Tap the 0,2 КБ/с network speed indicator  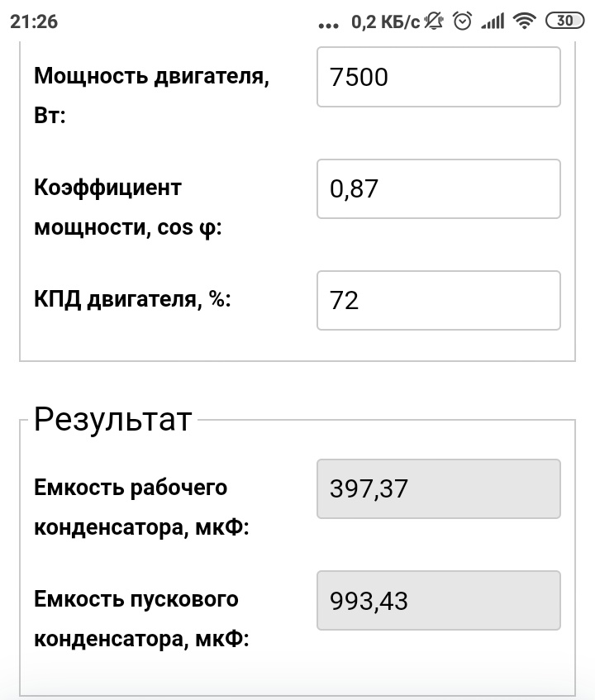coord(386,22)
